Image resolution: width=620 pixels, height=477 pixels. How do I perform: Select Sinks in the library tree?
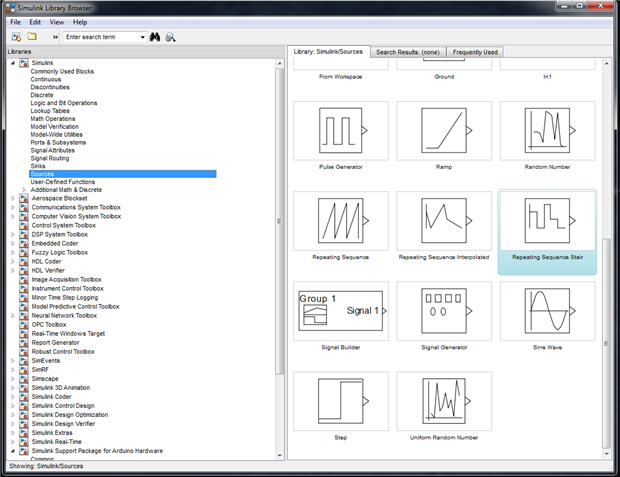(x=40, y=166)
